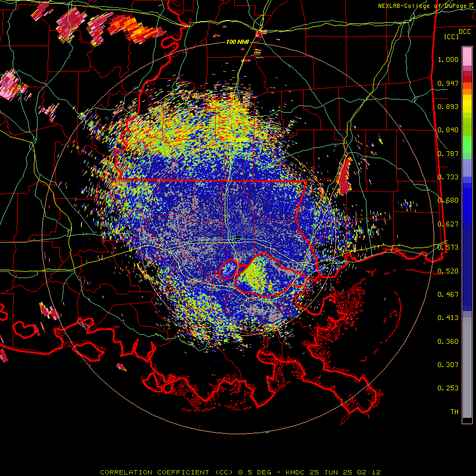Click the 0.787 legend value
This screenshot has height=476, width=476.
click(x=448, y=153)
